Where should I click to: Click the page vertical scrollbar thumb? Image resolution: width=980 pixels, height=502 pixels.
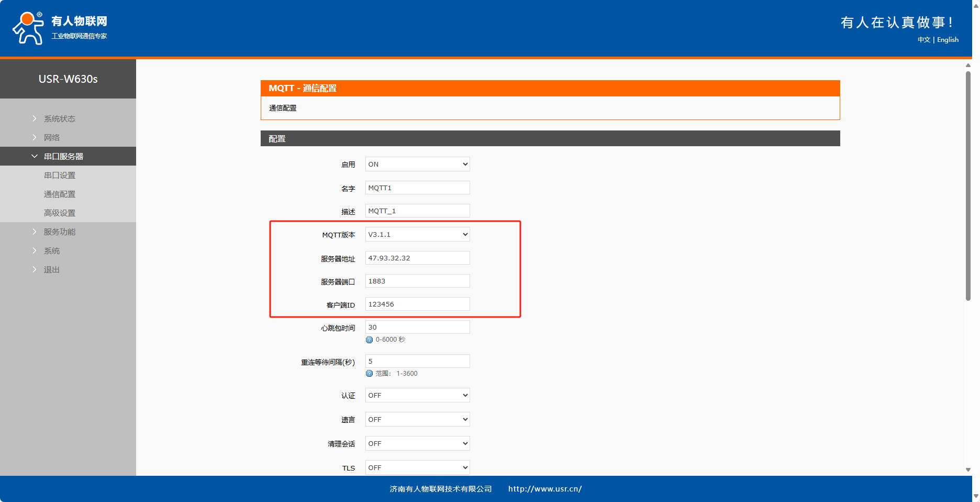point(968,186)
